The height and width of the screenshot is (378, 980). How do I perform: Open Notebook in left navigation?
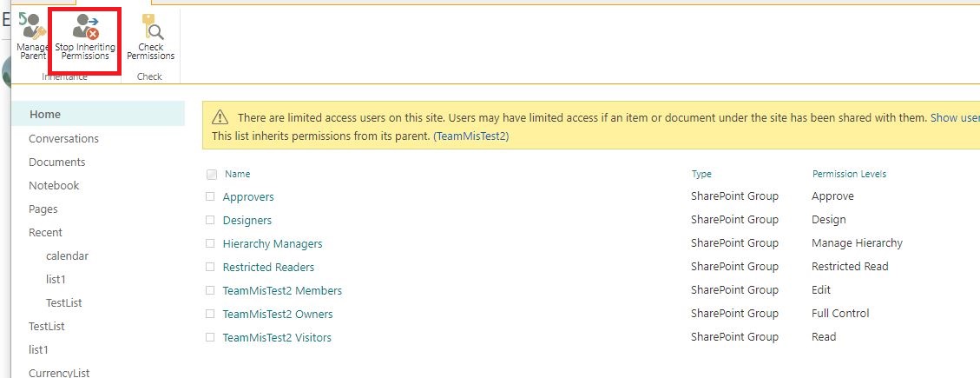(54, 185)
